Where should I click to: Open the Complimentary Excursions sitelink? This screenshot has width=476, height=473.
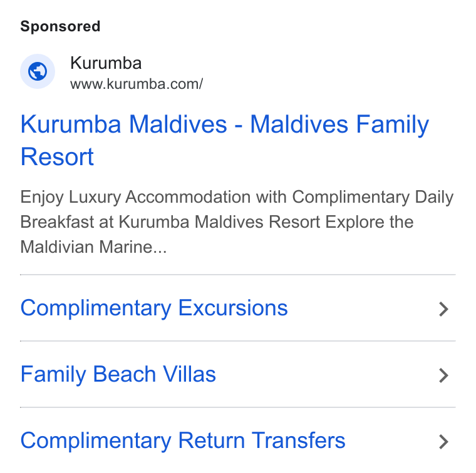(154, 308)
